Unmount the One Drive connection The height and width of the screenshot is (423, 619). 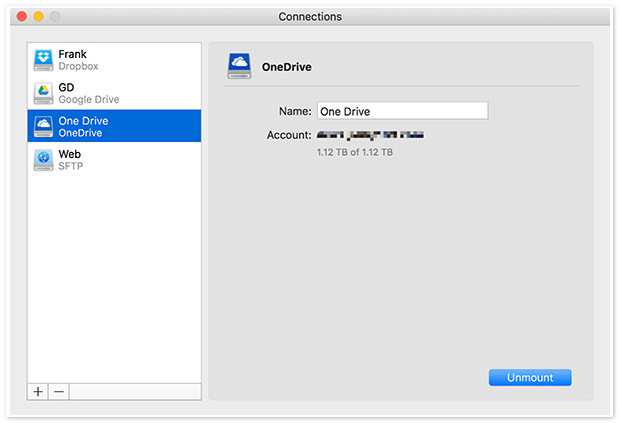(x=530, y=378)
